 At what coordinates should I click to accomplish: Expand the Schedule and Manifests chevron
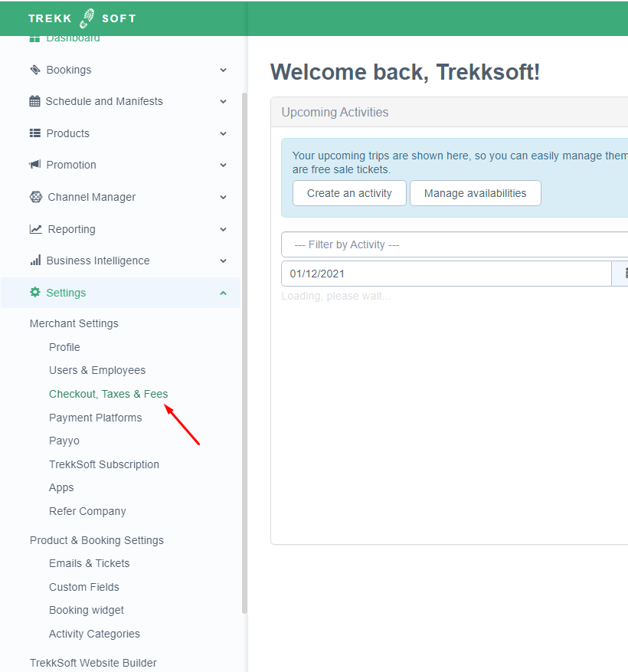pos(223,102)
